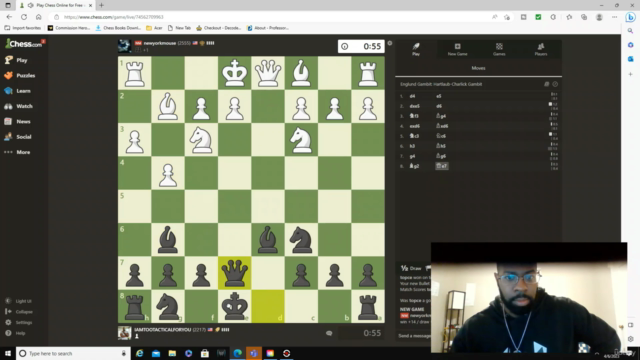The image size is (640, 360).
Task: Select move 5. Nc3 in move list
Action: pos(414,136)
